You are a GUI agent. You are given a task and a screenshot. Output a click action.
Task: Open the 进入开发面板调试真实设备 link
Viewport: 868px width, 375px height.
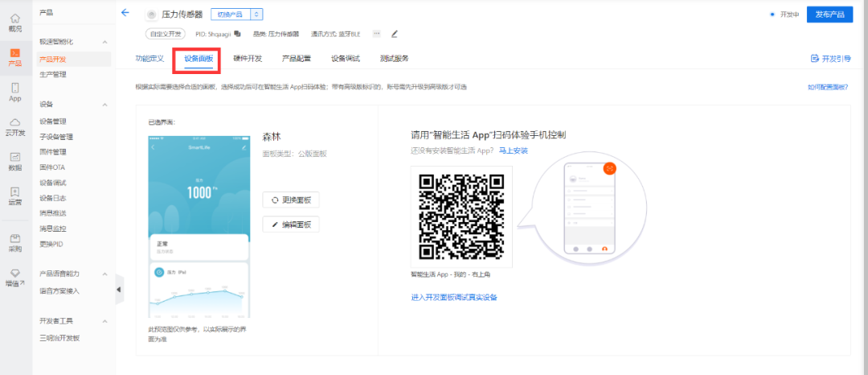point(454,298)
